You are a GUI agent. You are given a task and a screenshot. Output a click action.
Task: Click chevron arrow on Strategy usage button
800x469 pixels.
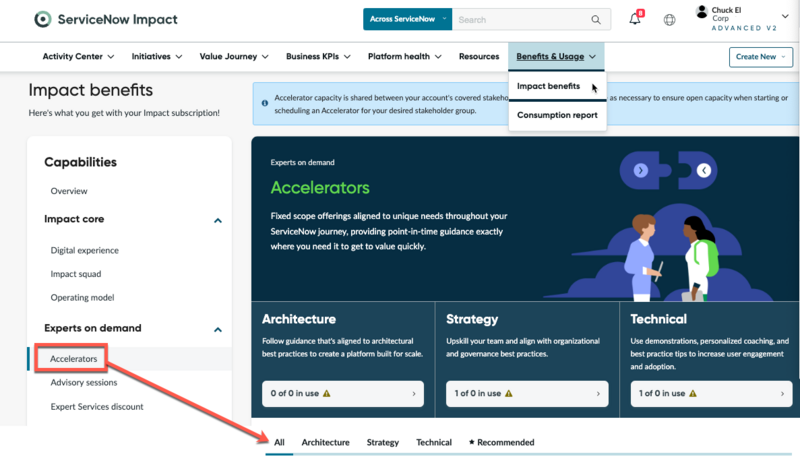pos(598,394)
